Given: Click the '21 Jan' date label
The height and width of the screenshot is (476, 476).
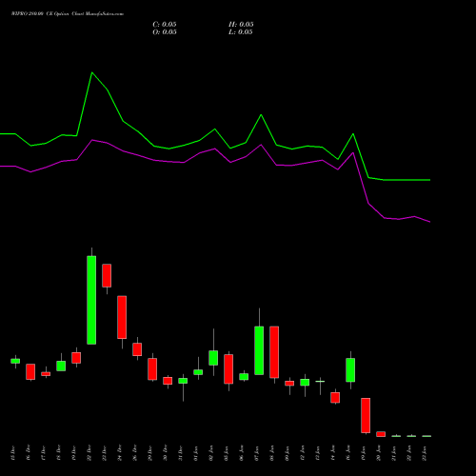Looking at the screenshot, I should coord(394,453).
